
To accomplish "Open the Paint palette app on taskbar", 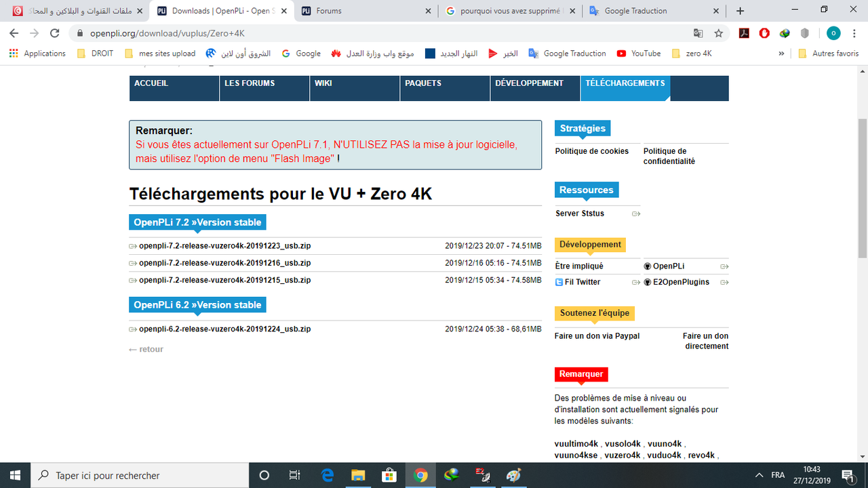I will (x=513, y=475).
